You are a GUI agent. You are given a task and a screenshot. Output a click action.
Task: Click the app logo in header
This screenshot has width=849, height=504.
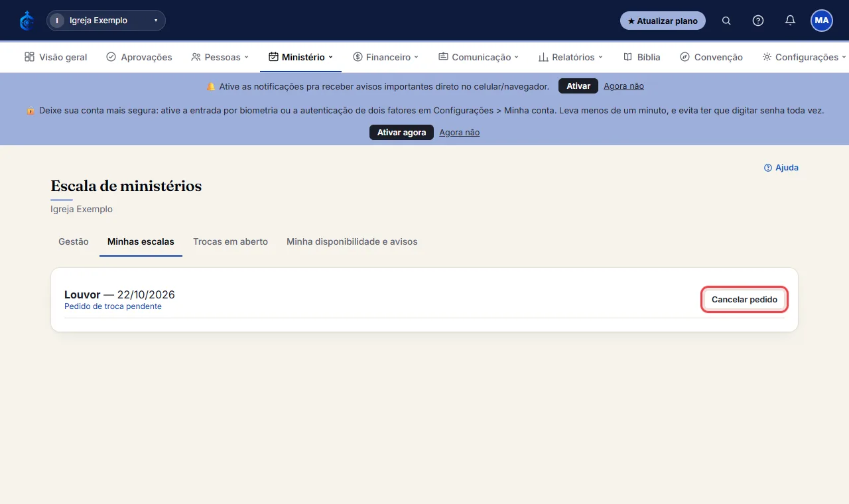point(27,21)
